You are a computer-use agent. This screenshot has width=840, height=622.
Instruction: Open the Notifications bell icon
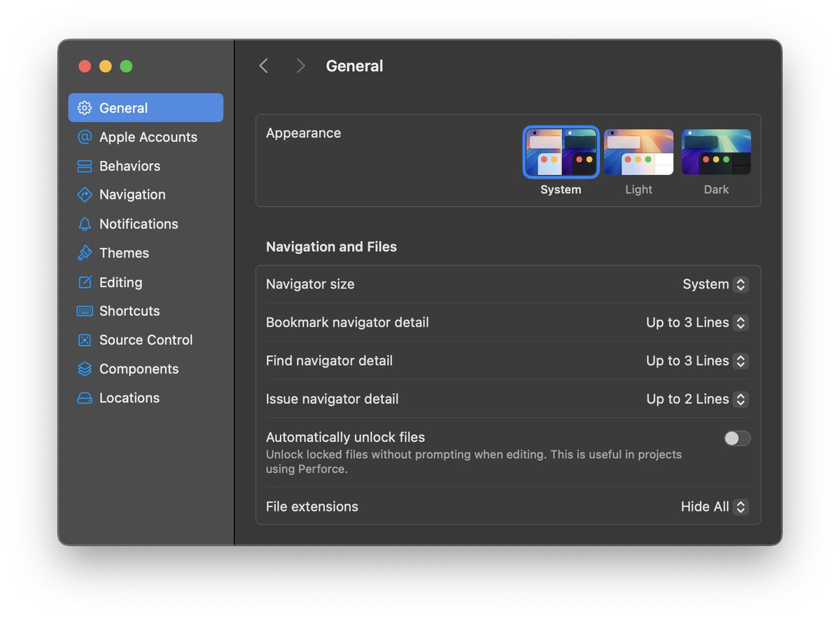click(x=85, y=223)
